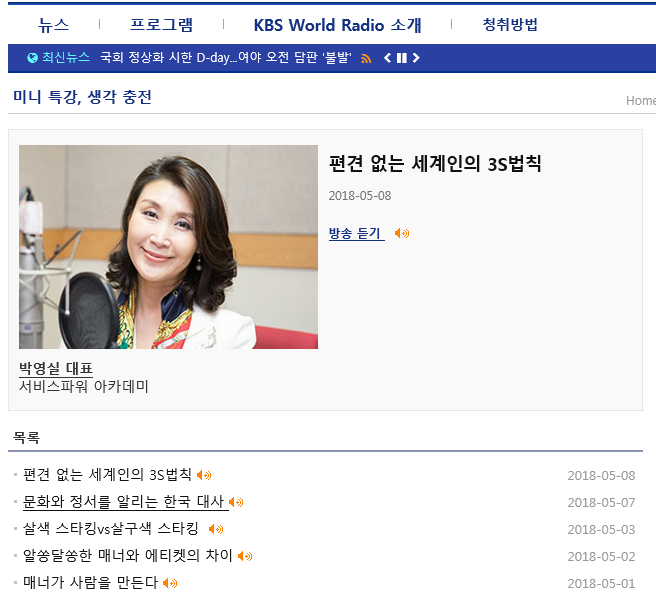The image size is (656, 595).
Task: Click the 편견 없는 세계인의 3S법칙 heading
Action: (x=435, y=163)
